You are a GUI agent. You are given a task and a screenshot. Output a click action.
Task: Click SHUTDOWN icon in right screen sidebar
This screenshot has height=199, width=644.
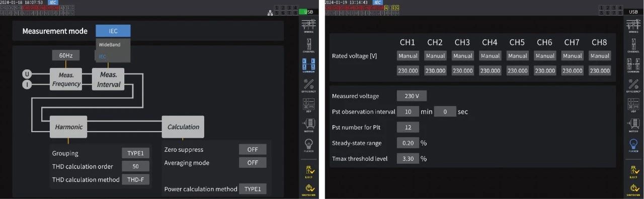633,190
